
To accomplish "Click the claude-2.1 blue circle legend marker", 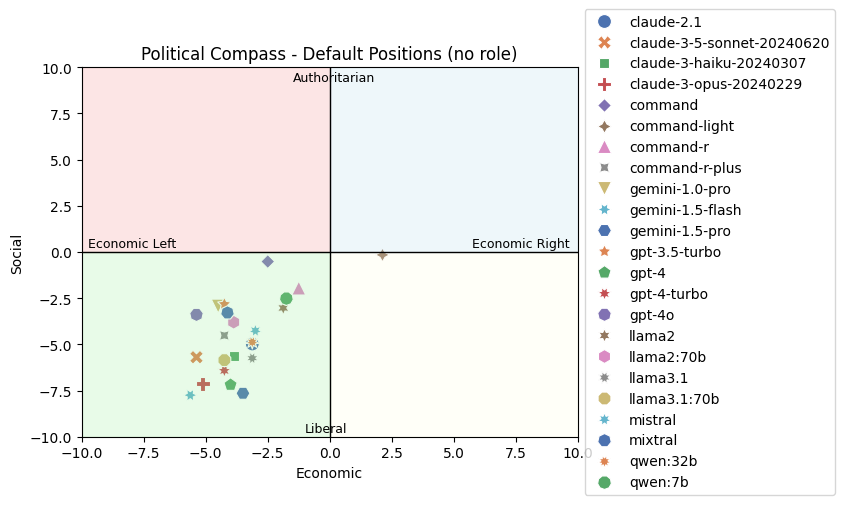I will 604,21.
